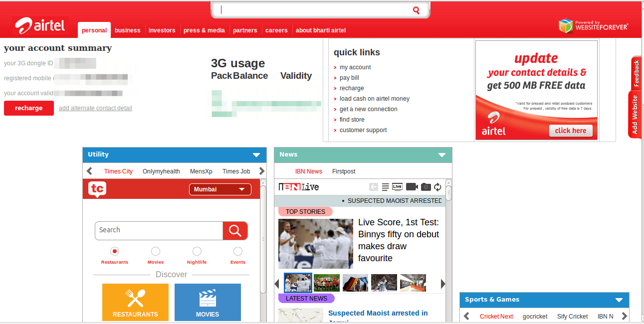The image size is (644, 324).
Task: Collapse the Sports & Games widget header arrow
Action: (619, 300)
